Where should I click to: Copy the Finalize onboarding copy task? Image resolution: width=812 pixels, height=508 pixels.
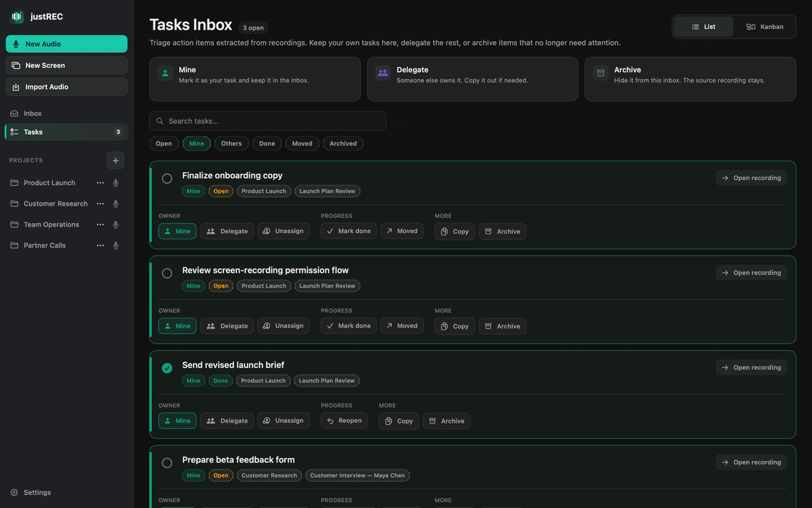(454, 231)
